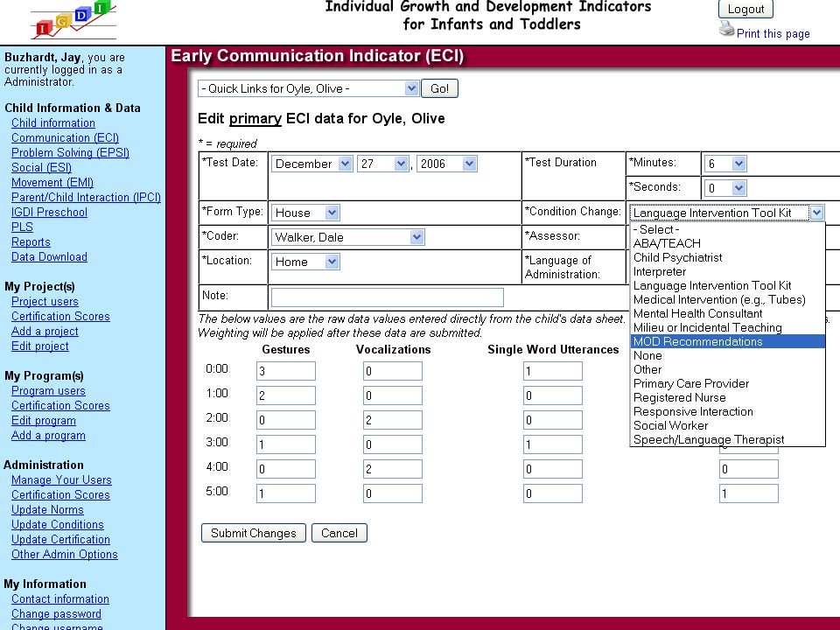Open the Minutes dropdown
This screenshot has width=840, height=630.
click(x=725, y=164)
